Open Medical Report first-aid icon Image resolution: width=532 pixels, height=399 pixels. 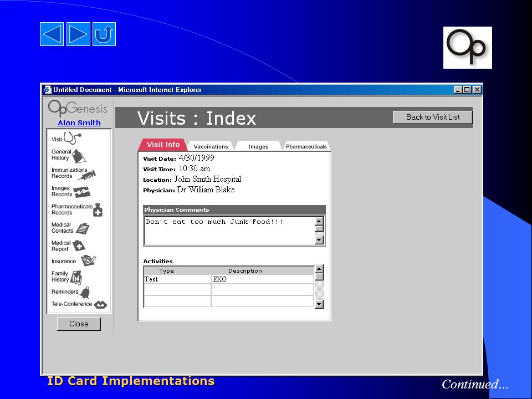pyautogui.click(x=79, y=245)
